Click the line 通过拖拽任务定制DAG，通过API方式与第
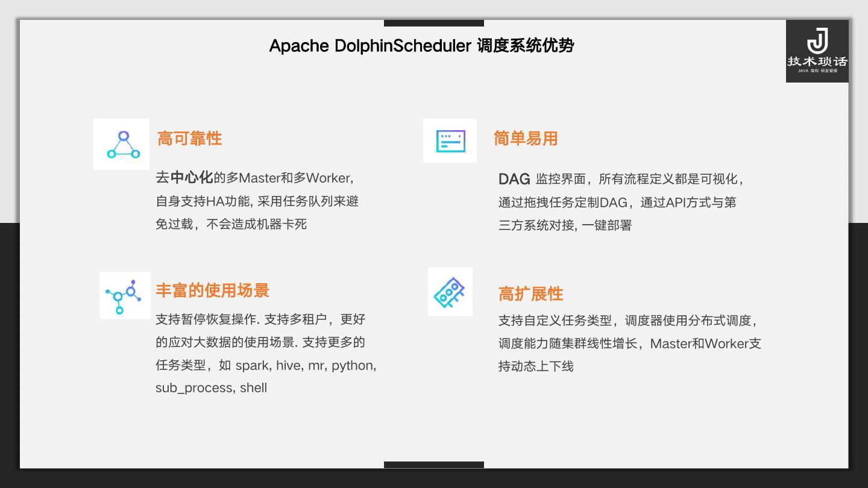 coord(617,202)
